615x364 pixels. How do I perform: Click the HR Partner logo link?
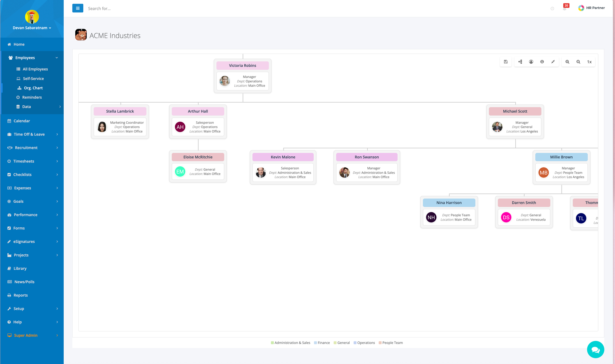(x=591, y=8)
